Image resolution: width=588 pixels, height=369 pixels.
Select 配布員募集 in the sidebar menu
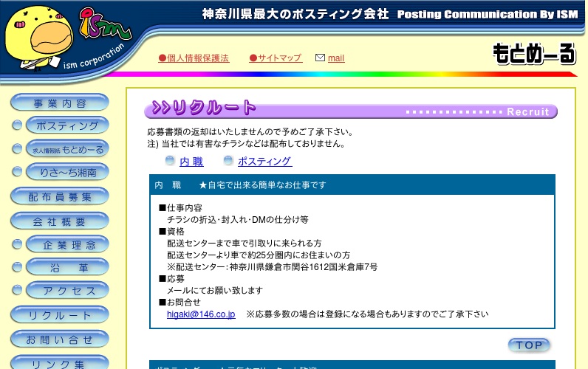coord(60,197)
